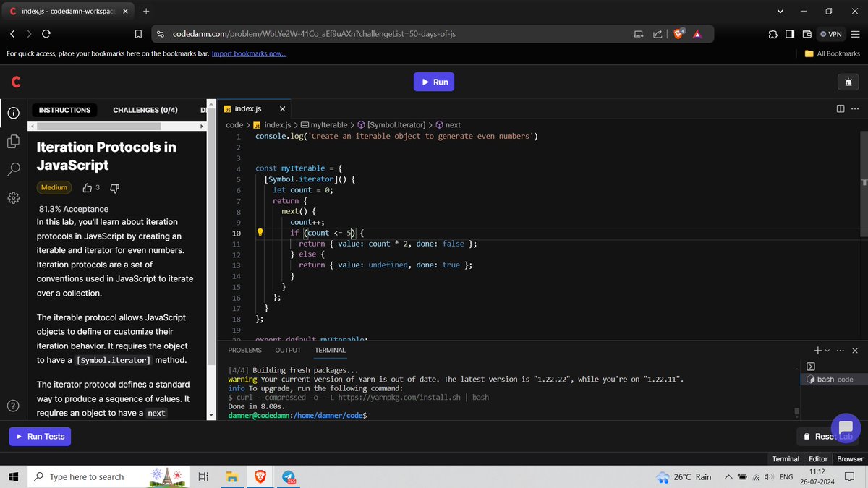Image resolution: width=868 pixels, height=488 pixels.
Task: Bookmark this page
Action: (138, 34)
